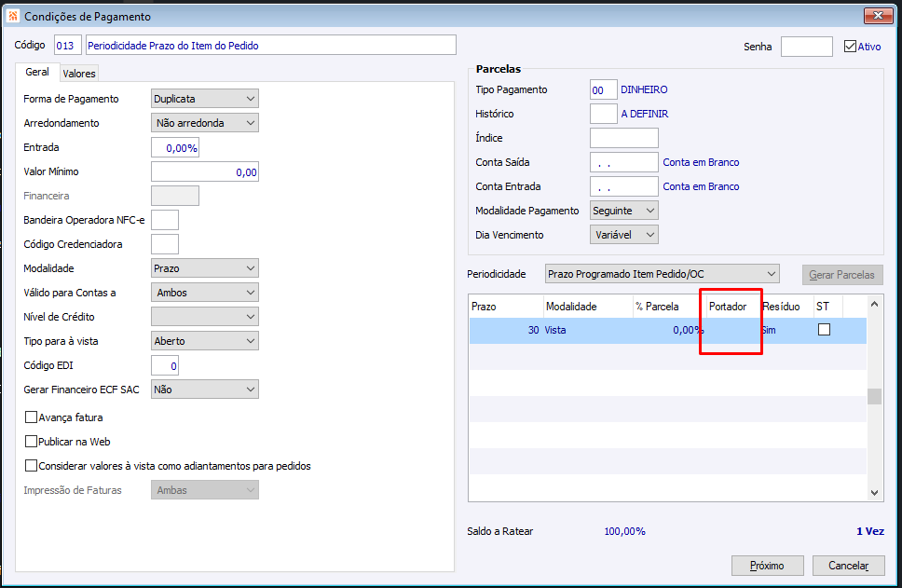Expand Válido para Contas a dropdown

(x=204, y=293)
